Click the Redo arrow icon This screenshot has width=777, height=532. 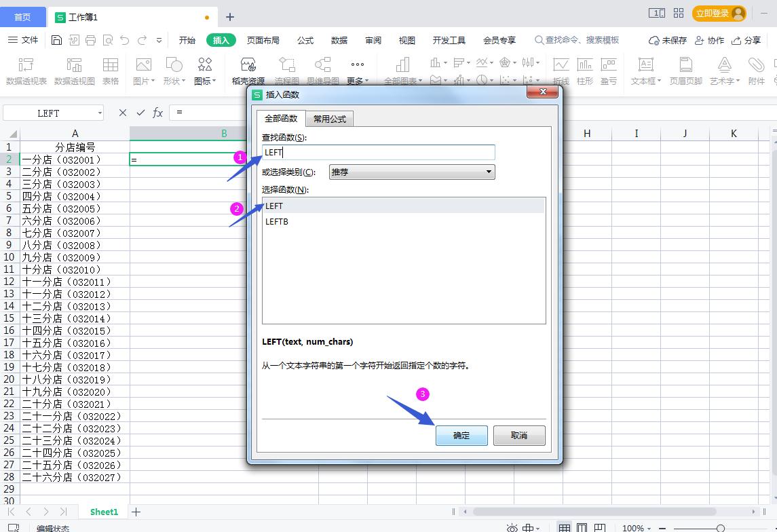pyautogui.click(x=143, y=40)
